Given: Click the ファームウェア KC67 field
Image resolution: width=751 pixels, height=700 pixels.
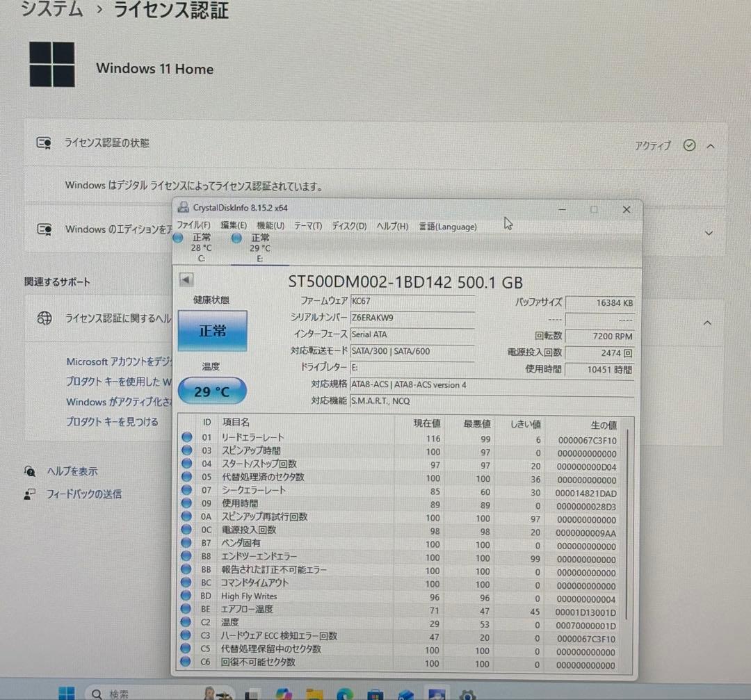Looking at the screenshot, I should click(412, 301).
